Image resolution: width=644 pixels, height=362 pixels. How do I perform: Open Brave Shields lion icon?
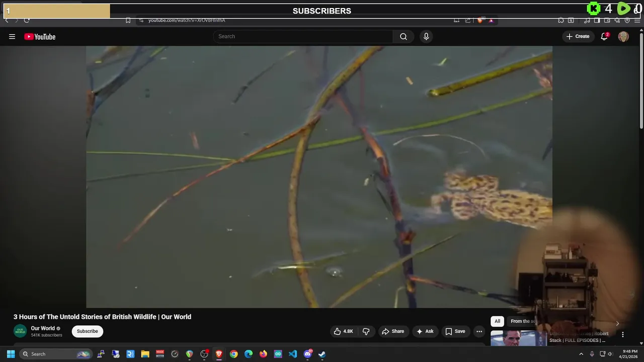tap(480, 20)
